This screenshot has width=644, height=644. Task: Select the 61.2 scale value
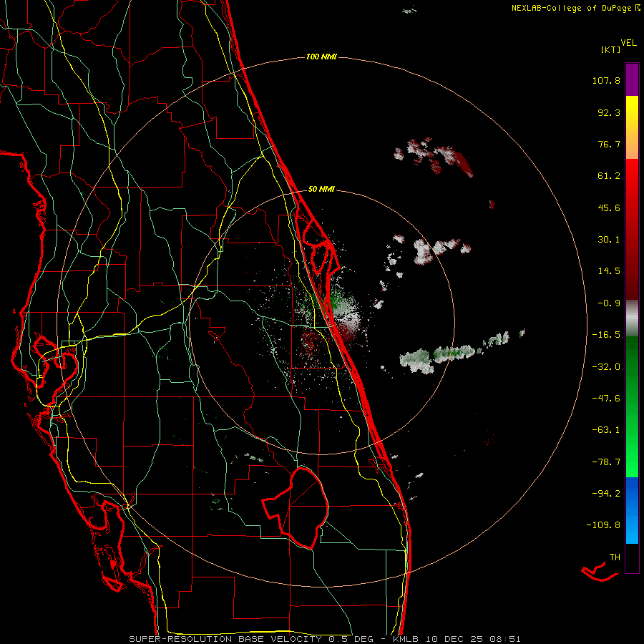609,176
